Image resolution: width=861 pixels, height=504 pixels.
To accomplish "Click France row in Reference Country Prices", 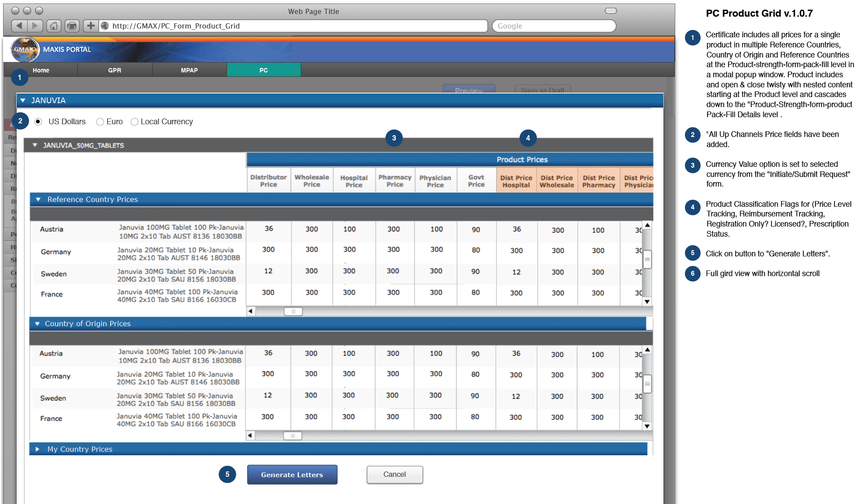I will tap(337, 295).
